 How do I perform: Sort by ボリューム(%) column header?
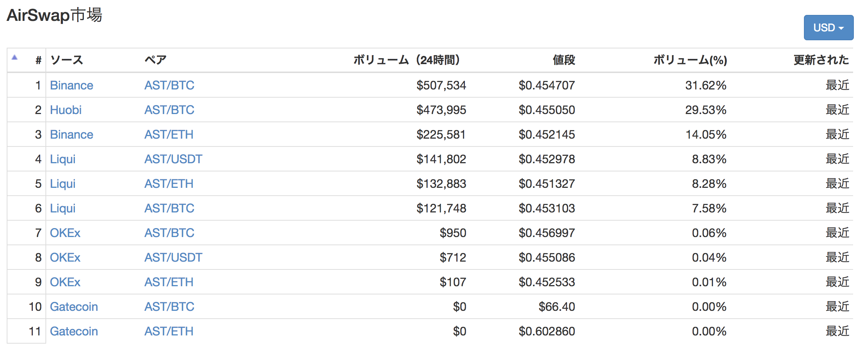[690, 60]
